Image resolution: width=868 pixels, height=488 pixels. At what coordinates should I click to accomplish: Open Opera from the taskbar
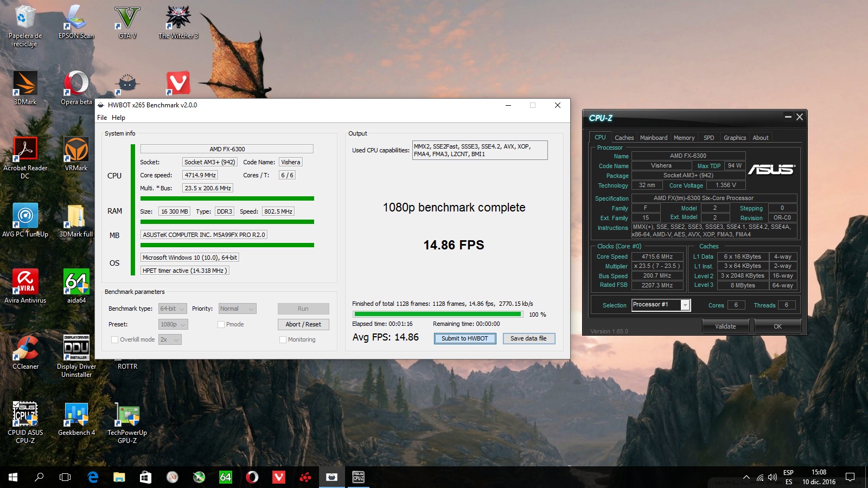pos(252,477)
